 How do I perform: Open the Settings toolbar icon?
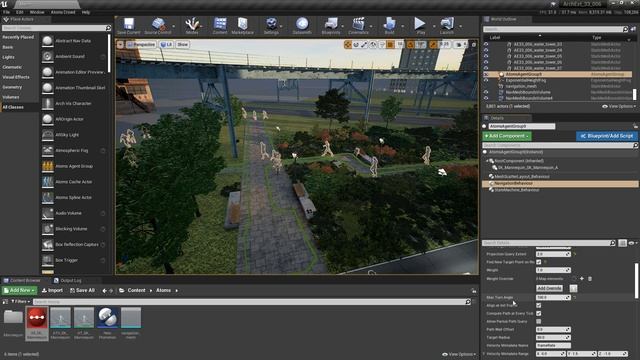click(271, 26)
